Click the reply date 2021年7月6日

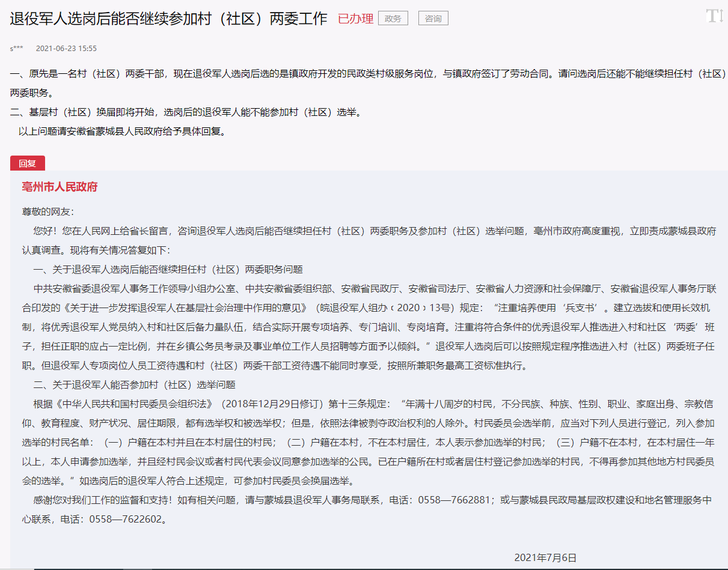click(x=545, y=557)
